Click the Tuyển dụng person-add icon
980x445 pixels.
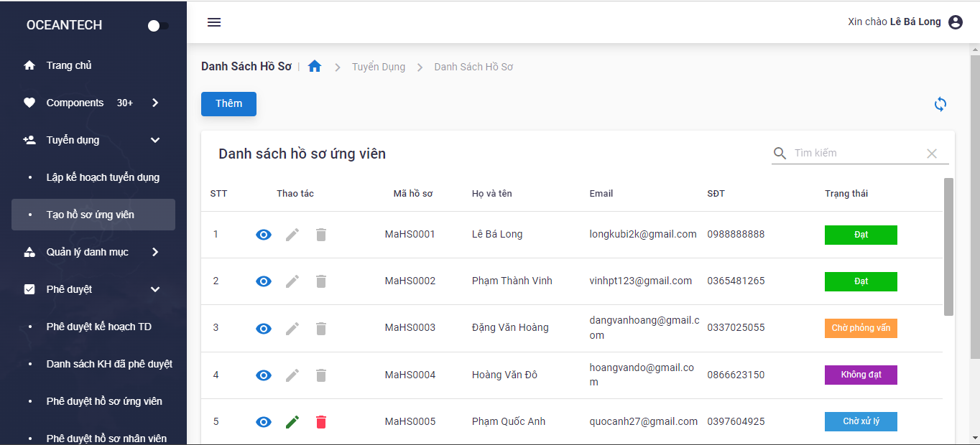(29, 140)
